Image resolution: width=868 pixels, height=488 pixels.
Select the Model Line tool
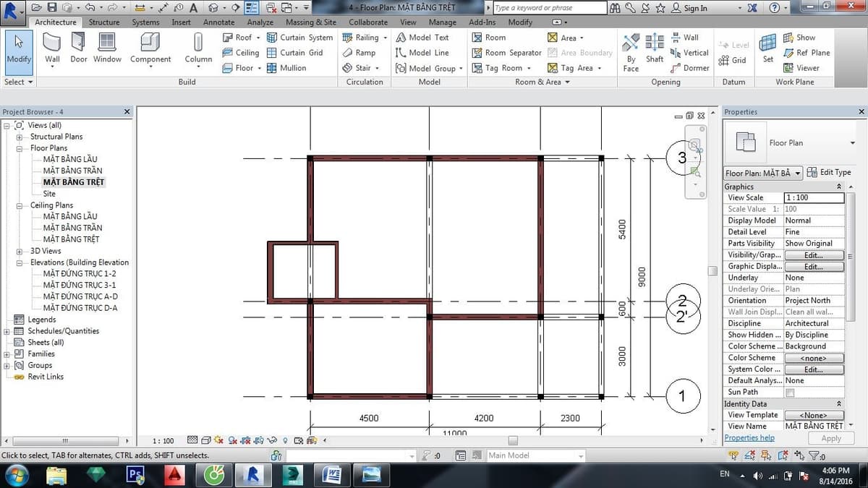point(422,53)
